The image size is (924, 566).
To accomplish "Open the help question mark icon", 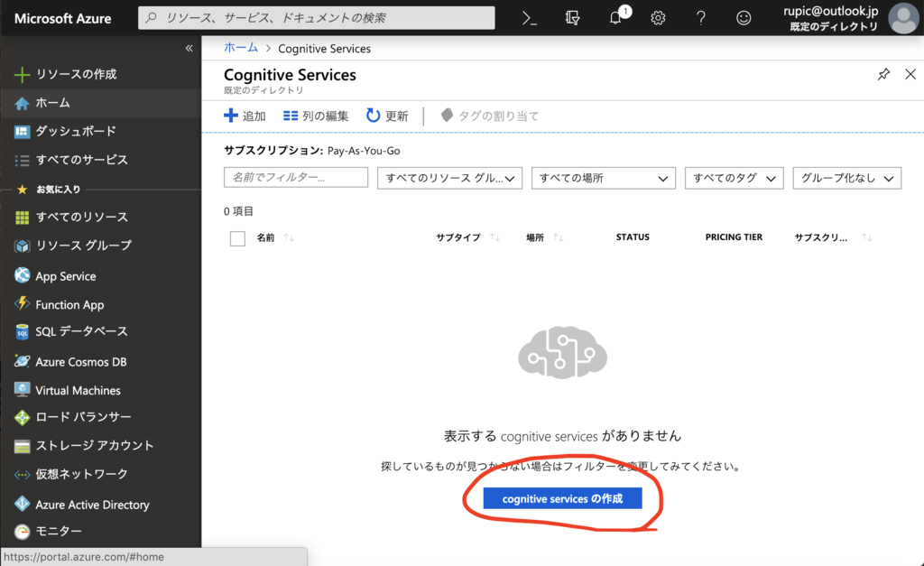I will click(x=701, y=18).
